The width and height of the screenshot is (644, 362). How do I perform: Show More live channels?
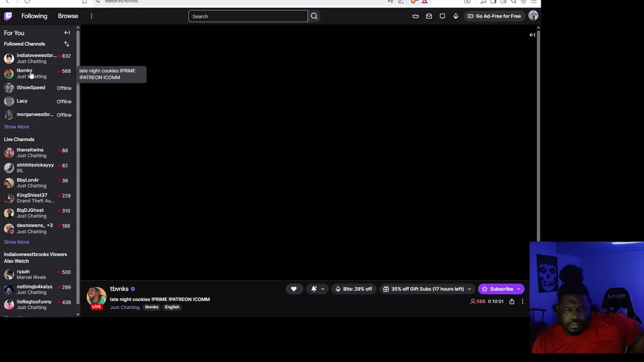pos(17,242)
